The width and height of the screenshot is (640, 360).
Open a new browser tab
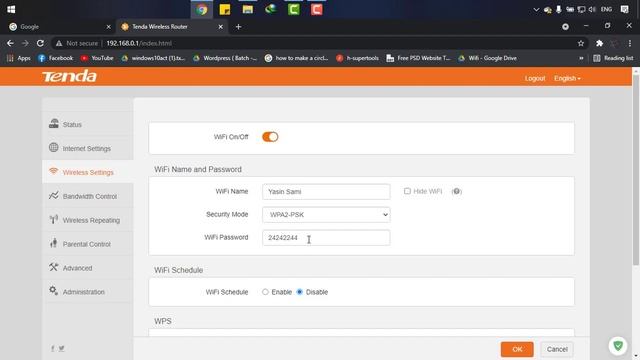point(238,27)
